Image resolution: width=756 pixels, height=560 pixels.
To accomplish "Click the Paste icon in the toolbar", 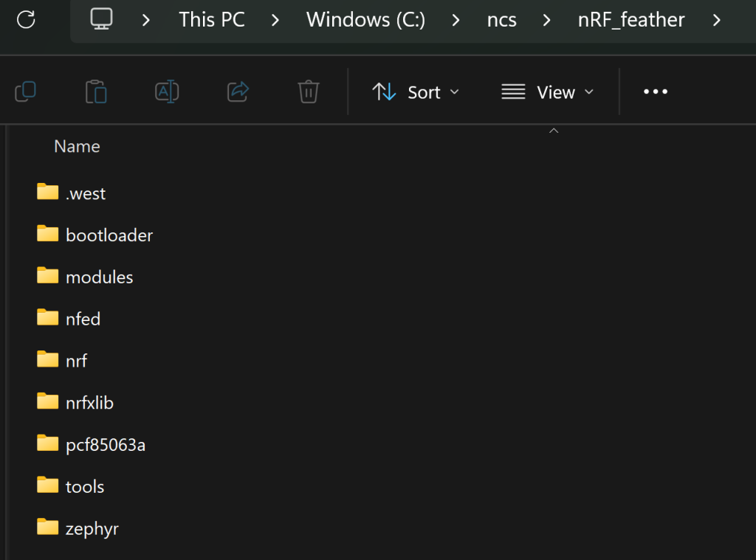I will 96,91.
